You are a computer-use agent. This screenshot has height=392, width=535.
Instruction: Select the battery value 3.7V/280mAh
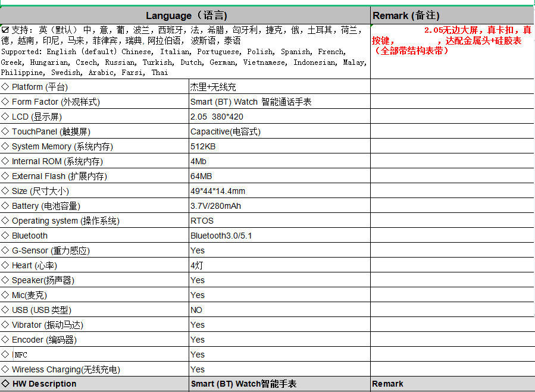(x=215, y=206)
